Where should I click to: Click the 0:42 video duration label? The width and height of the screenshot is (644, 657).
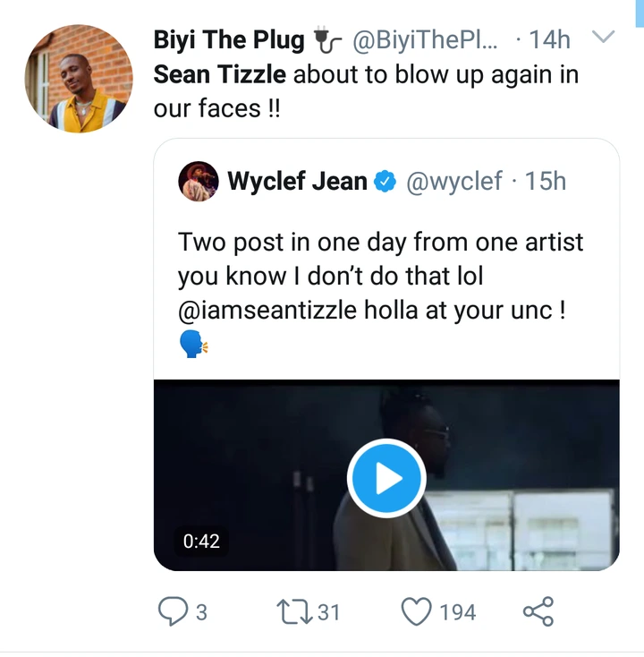point(201,541)
